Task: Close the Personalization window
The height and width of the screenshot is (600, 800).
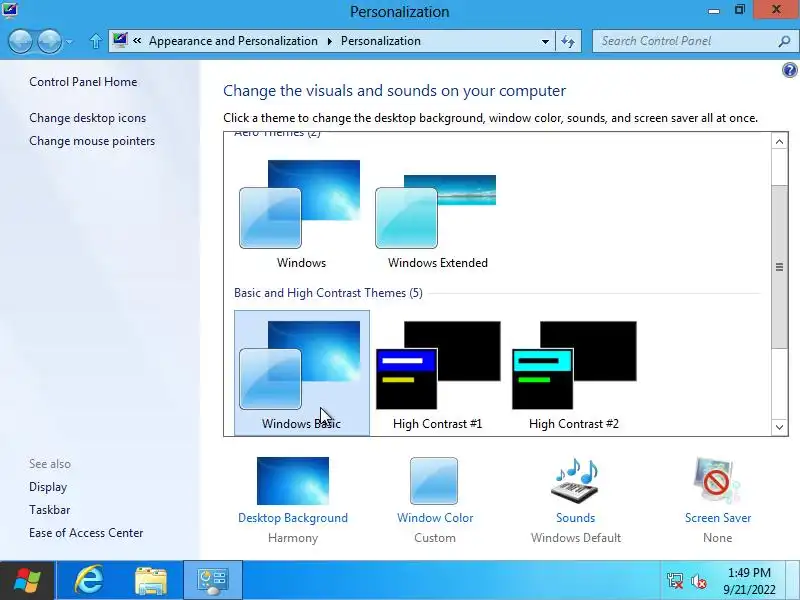Action: pos(776,10)
